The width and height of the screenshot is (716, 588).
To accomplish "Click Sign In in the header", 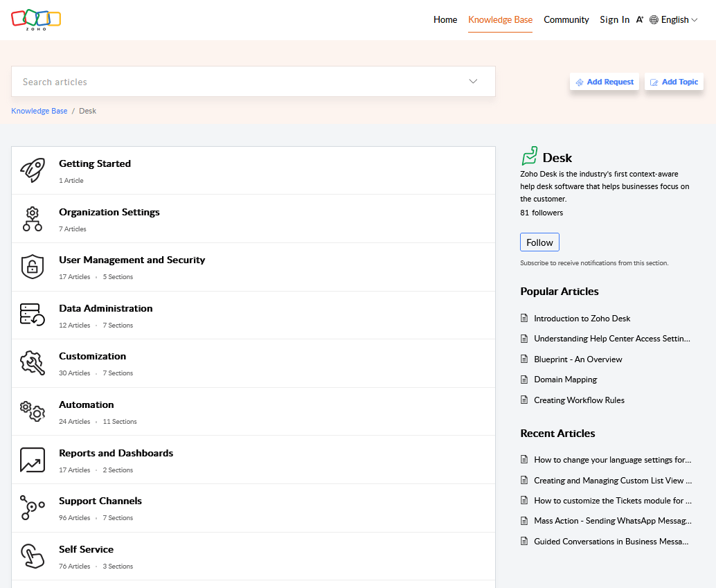I will pos(615,19).
